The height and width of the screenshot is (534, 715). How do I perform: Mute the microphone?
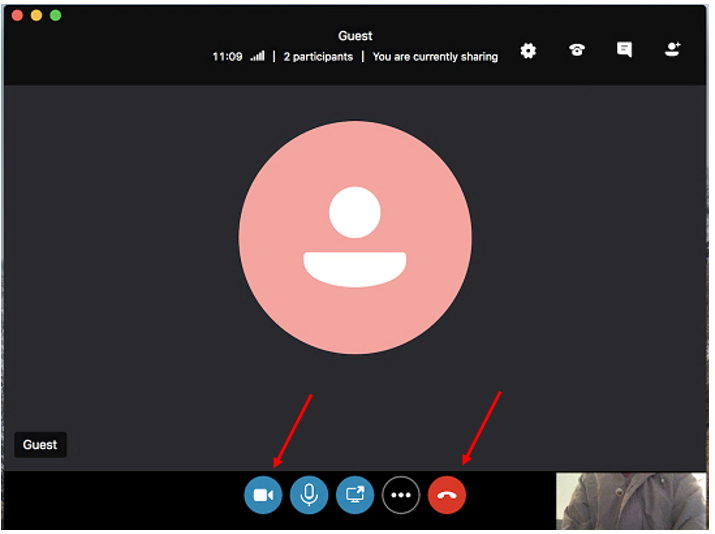click(x=309, y=494)
